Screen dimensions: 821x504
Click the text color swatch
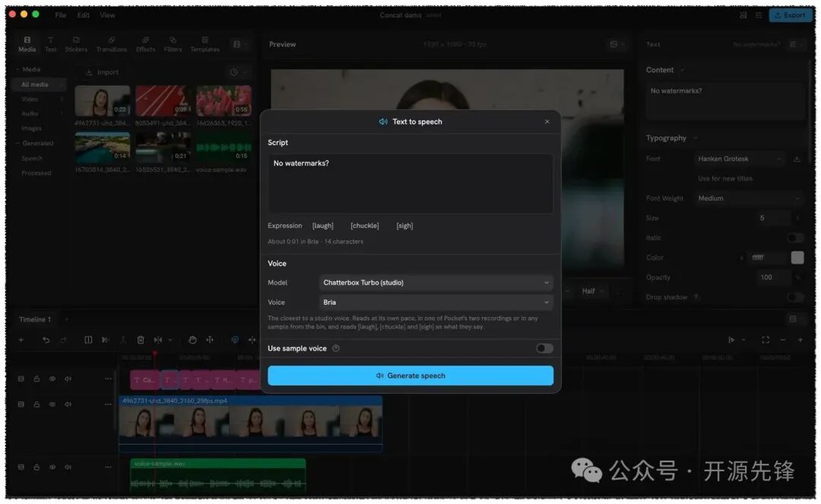[x=797, y=258]
